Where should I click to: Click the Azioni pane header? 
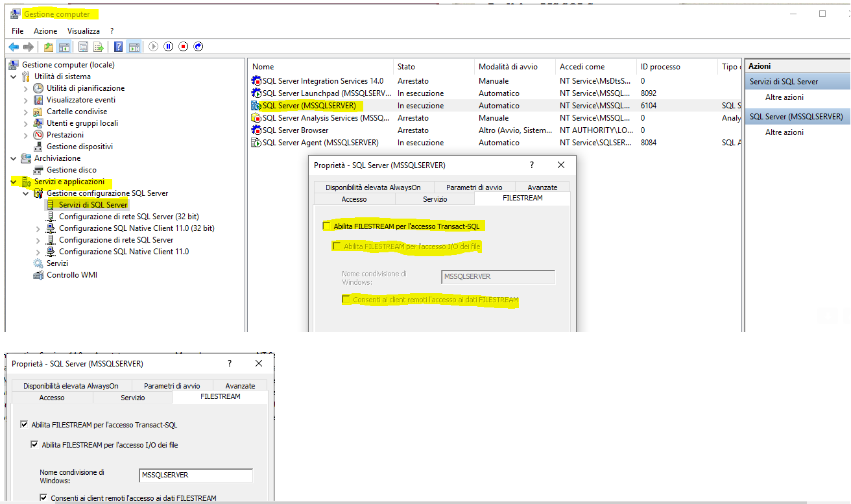[x=797, y=66]
